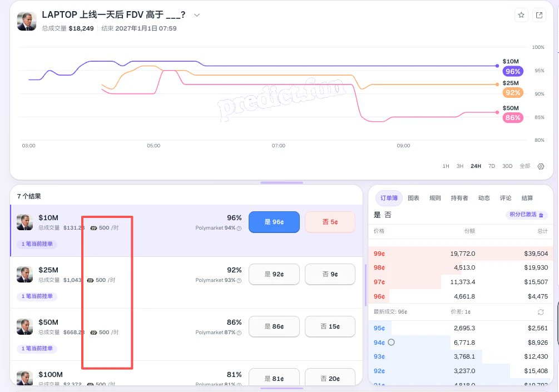Click the $10M outcome avatar
The image size is (559, 392).
click(x=24, y=222)
